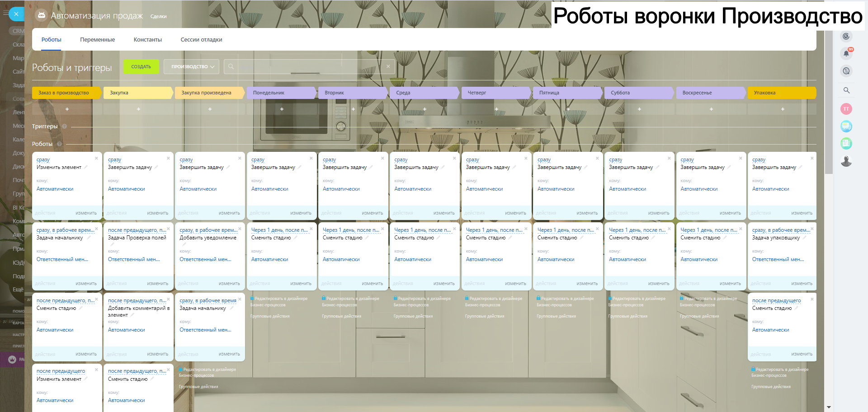
Task: Open Групповые действия under the Упаковка column
Action: (x=771, y=387)
